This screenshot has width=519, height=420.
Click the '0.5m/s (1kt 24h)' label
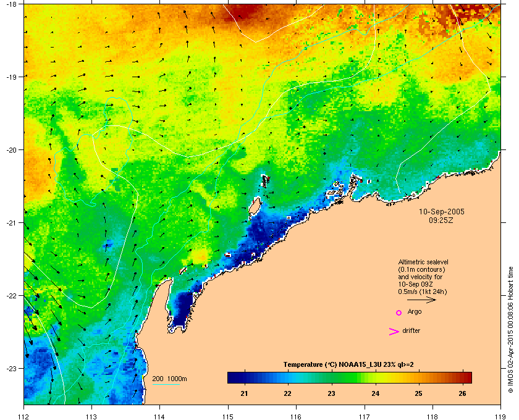click(x=423, y=292)
